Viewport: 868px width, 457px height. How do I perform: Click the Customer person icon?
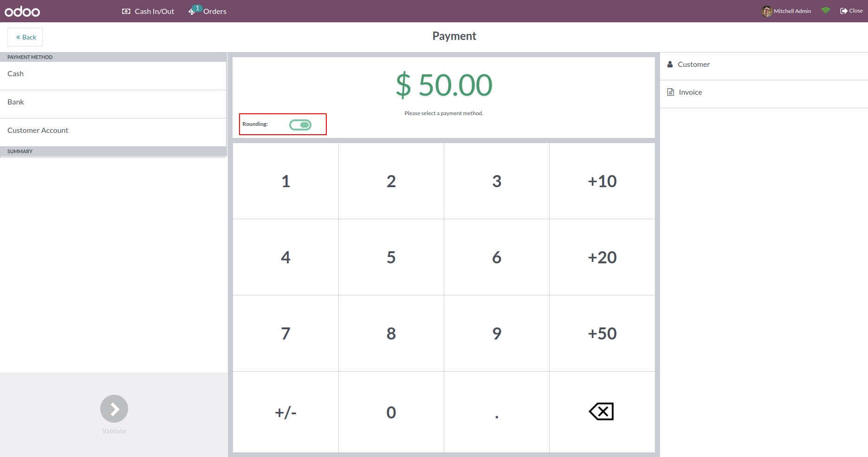[x=670, y=64]
